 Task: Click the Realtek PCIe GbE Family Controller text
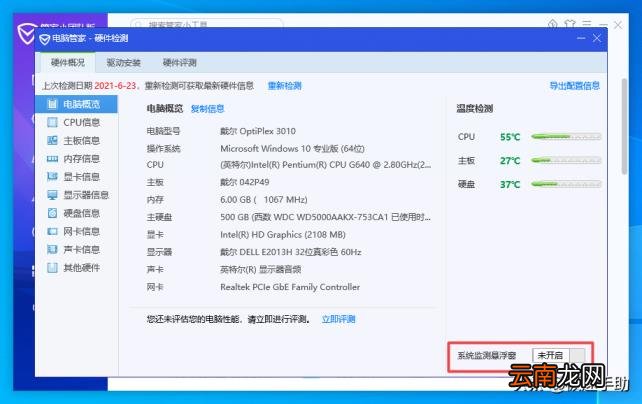point(290,287)
